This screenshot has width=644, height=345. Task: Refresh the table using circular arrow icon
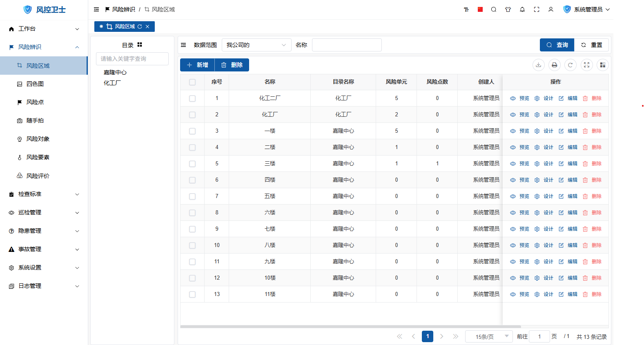coord(570,65)
